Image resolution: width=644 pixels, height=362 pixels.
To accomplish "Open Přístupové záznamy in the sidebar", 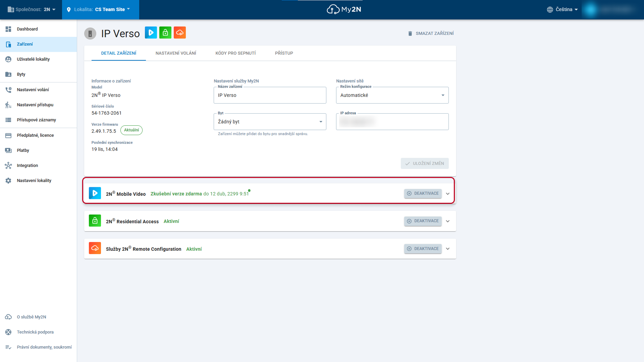I will coord(38,120).
